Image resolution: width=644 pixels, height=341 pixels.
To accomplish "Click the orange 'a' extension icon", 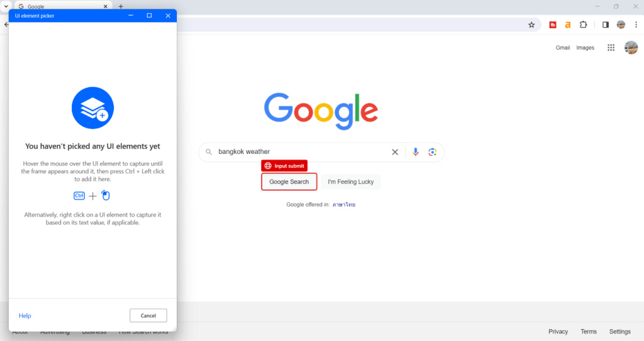I will click(x=568, y=25).
